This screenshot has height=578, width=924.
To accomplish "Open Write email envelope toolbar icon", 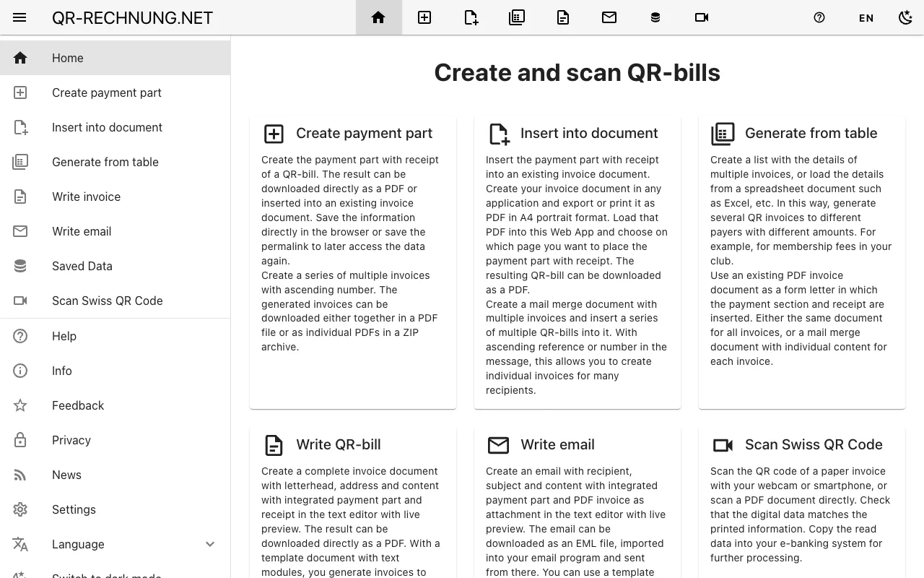I will pos(609,17).
